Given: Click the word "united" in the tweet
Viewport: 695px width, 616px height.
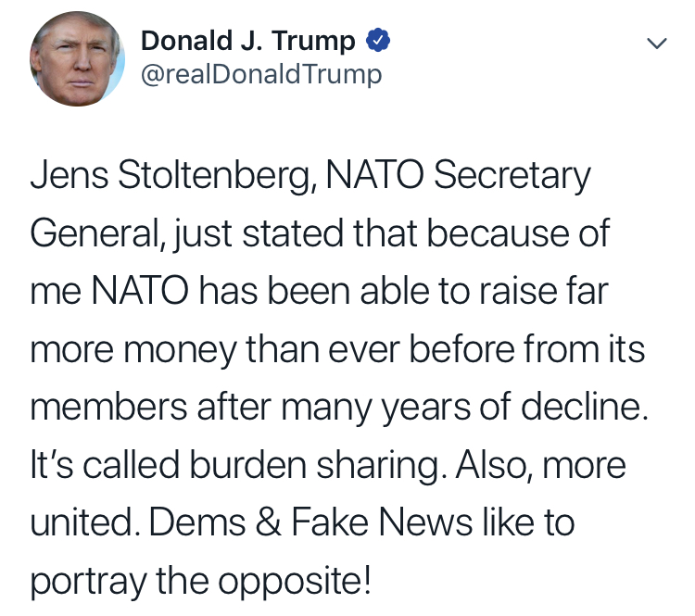Looking at the screenshot, I should [x=83, y=525].
